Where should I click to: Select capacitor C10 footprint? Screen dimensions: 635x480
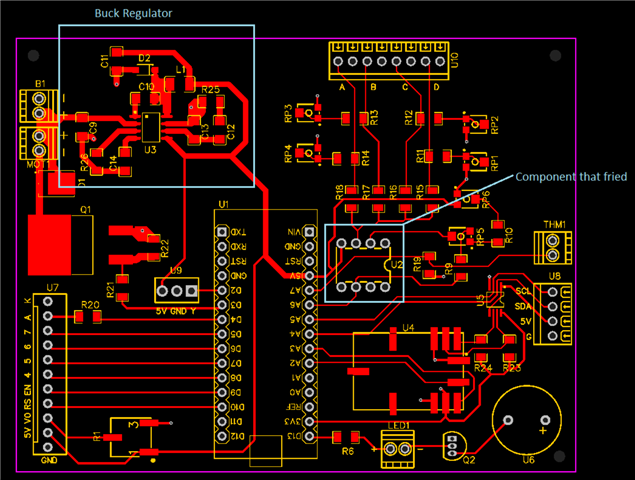click(x=145, y=99)
